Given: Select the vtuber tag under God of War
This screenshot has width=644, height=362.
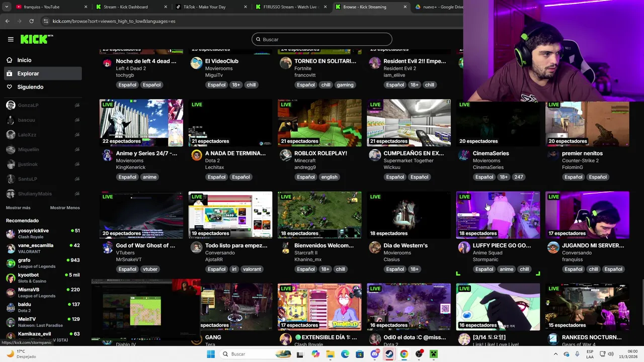Looking at the screenshot, I should [x=150, y=269].
